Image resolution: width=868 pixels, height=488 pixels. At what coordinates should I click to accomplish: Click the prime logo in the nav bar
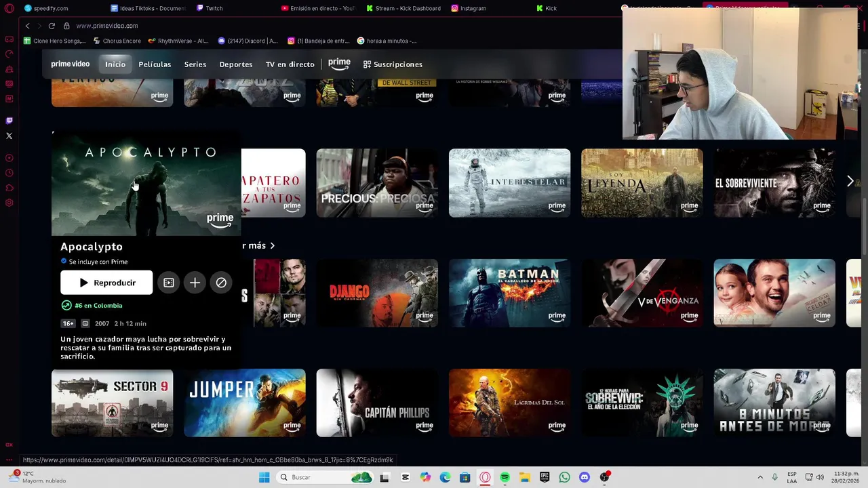click(339, 64)
